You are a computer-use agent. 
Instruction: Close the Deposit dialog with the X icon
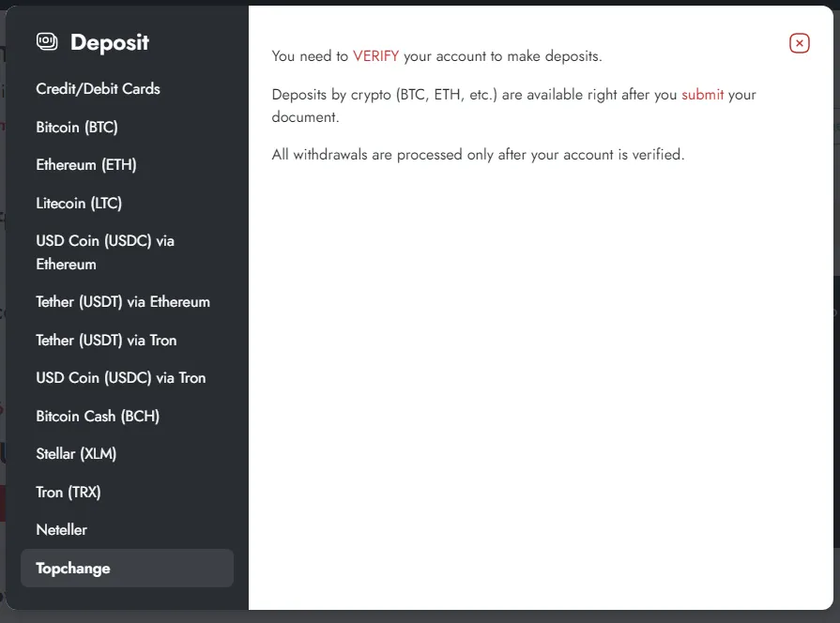pos(799,43)
